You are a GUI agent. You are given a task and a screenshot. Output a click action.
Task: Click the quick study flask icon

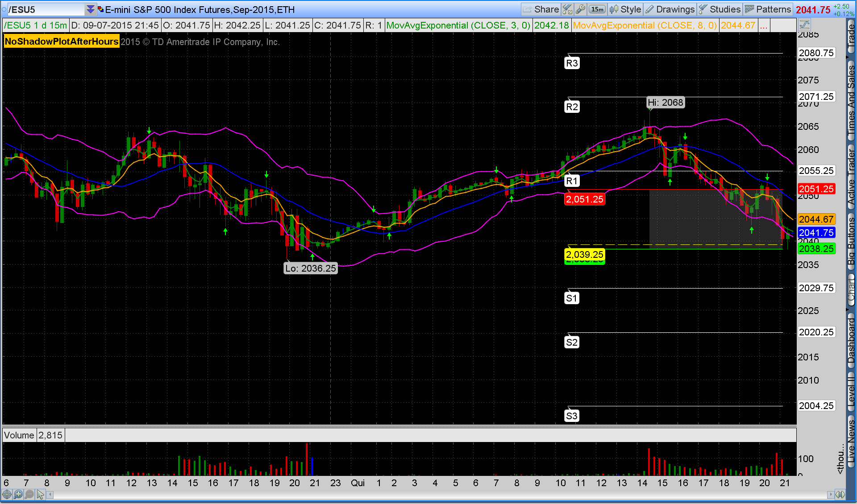pos(567,9)
